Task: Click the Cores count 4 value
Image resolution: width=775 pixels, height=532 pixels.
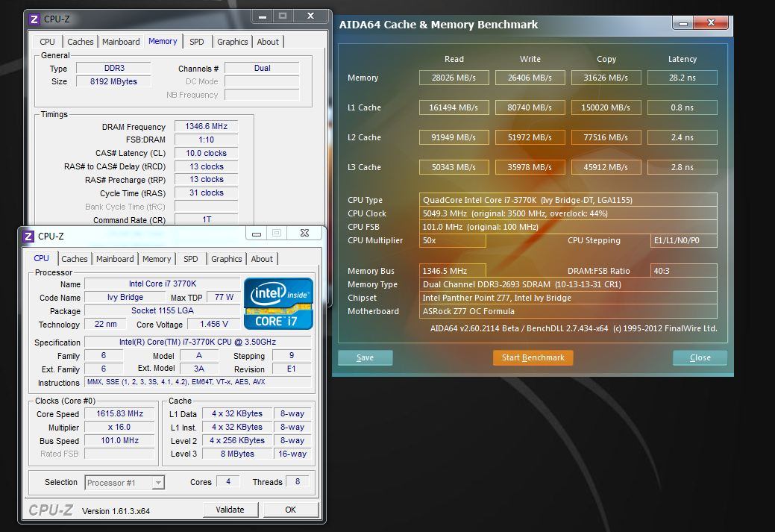Action: click(x=228, y=481)
